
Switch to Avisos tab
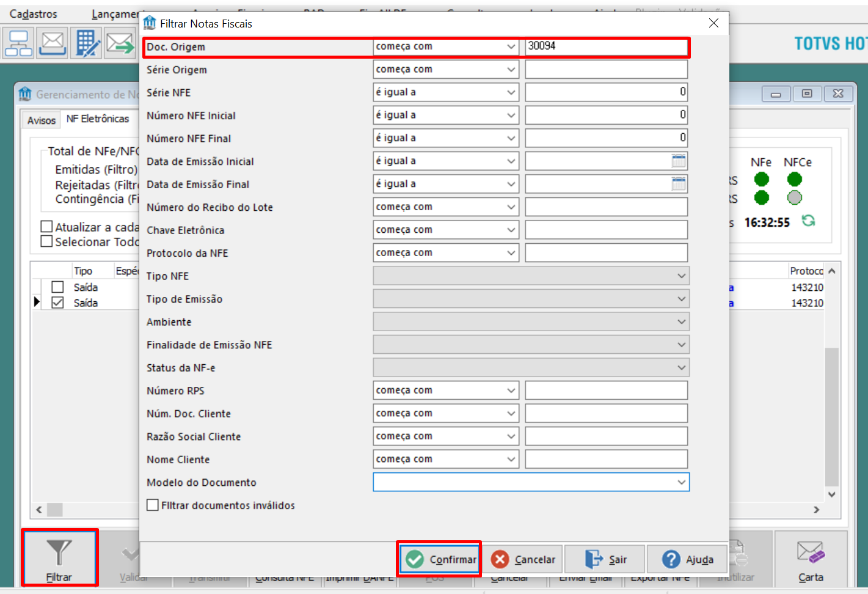[x=42, y=120]
